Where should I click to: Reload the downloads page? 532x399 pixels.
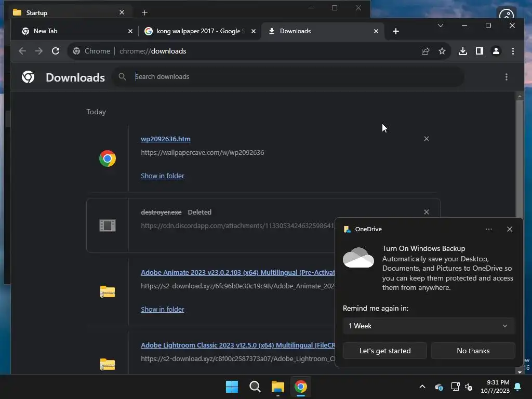coord(56,51)
